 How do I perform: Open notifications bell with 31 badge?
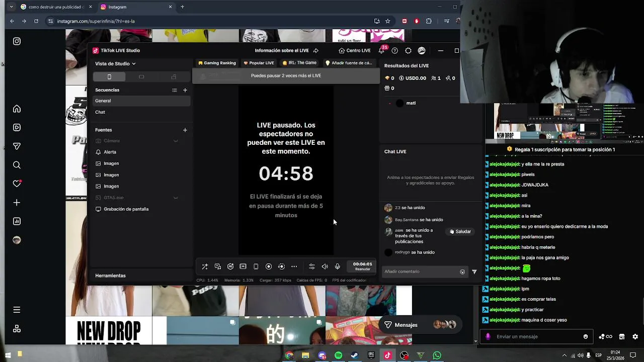tap(382, 50)
